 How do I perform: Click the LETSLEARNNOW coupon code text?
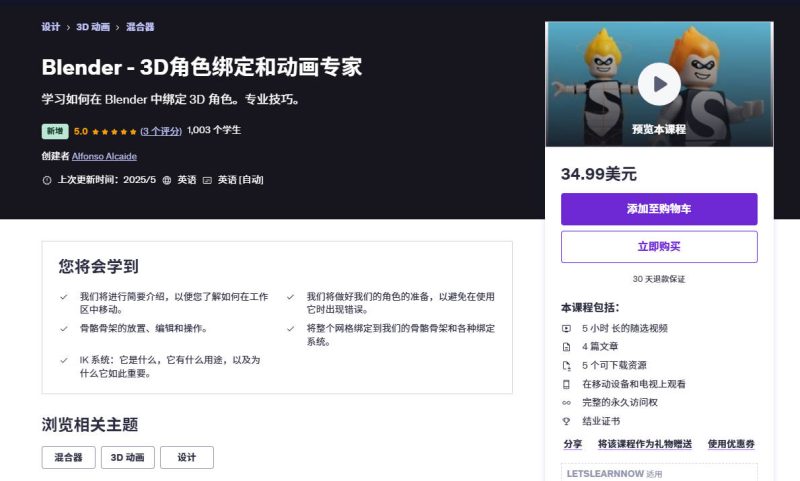[x=605, y=474]
